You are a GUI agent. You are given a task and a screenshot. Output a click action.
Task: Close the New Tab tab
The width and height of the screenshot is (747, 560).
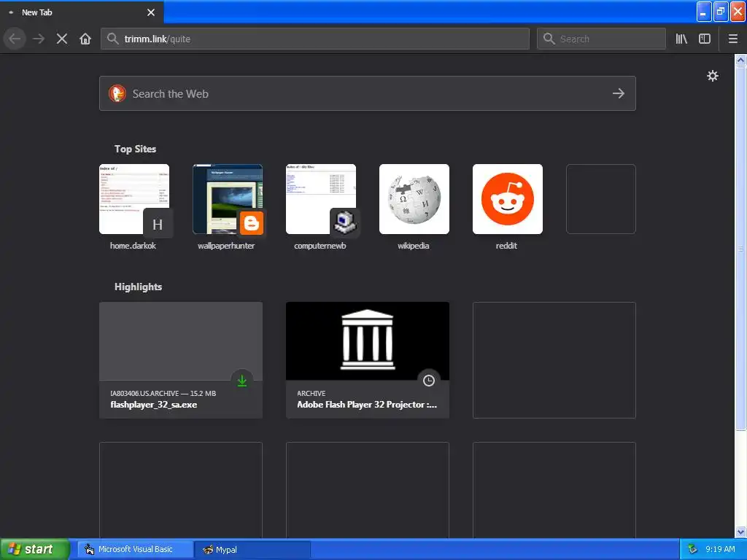151,12
